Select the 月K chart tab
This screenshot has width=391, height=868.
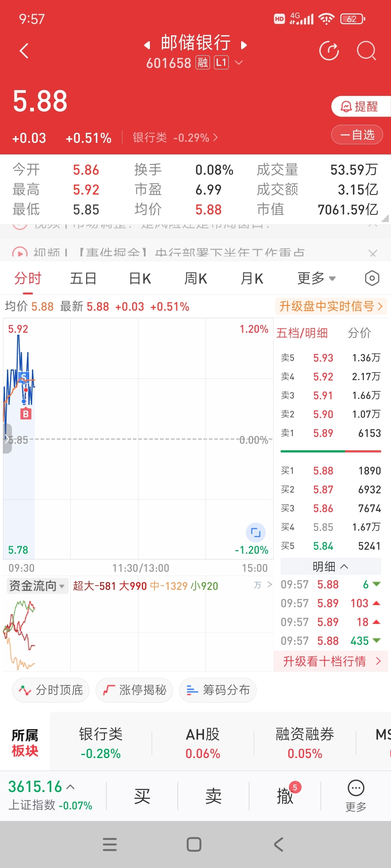point(252,278)
